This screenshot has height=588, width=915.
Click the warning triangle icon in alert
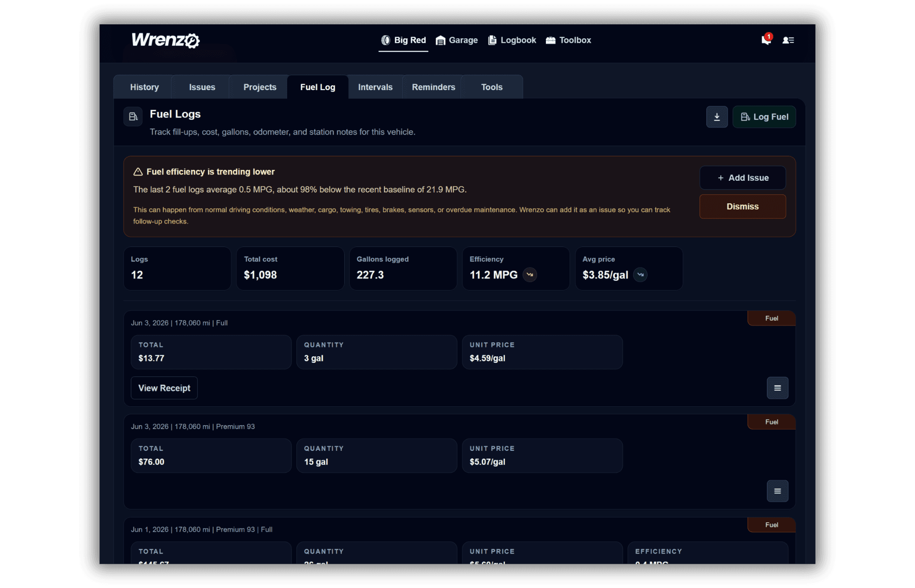[x=138, y=172]
